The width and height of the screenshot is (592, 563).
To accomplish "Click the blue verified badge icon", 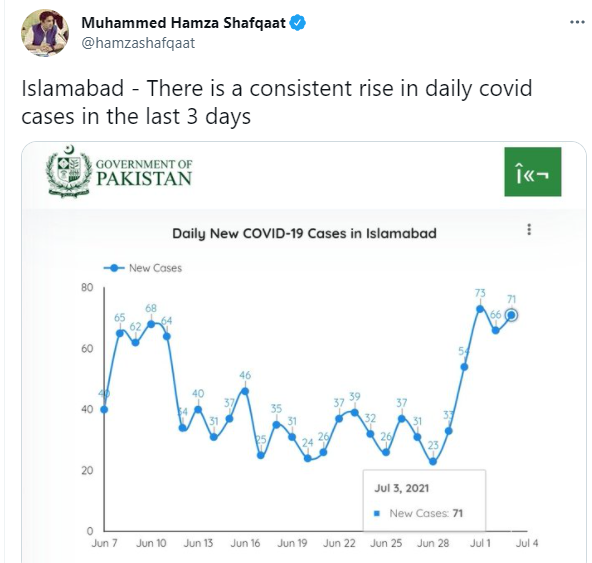I will (298, 23).
